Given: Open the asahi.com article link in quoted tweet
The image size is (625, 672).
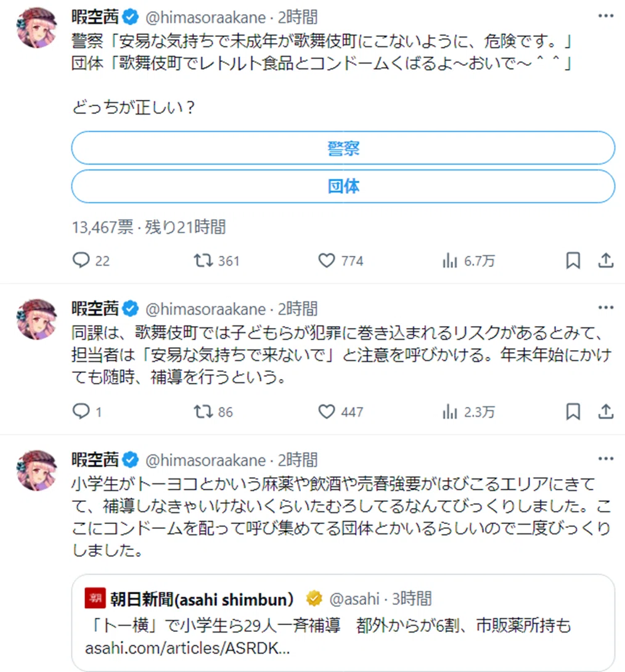Looking at the screenshot, I should pyautogui.click(x=187, y=649).
